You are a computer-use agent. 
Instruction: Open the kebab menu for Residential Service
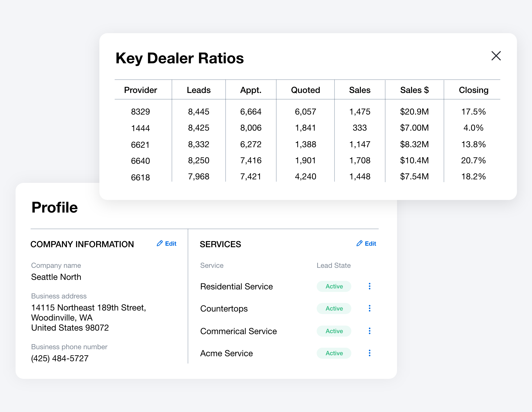tap(369, 286)
